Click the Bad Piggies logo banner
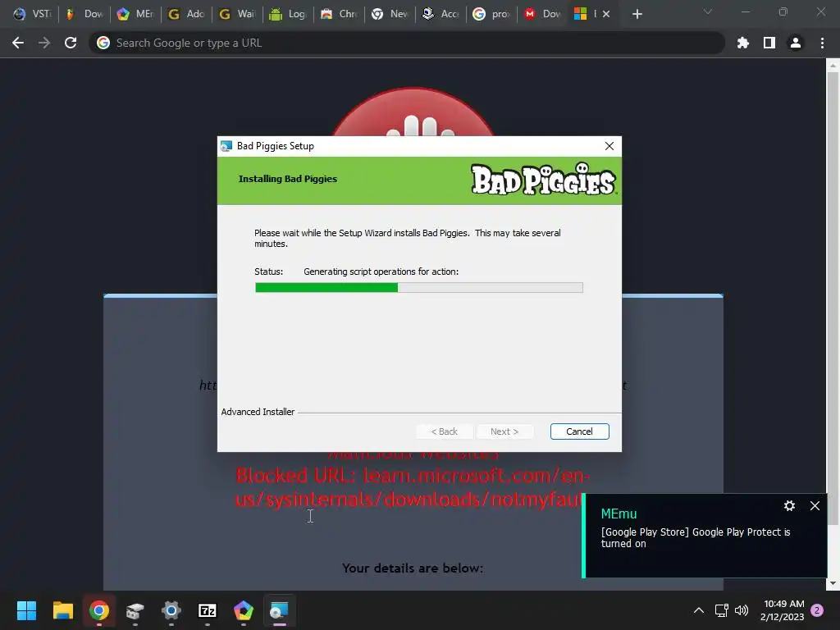 click(543, 180)
